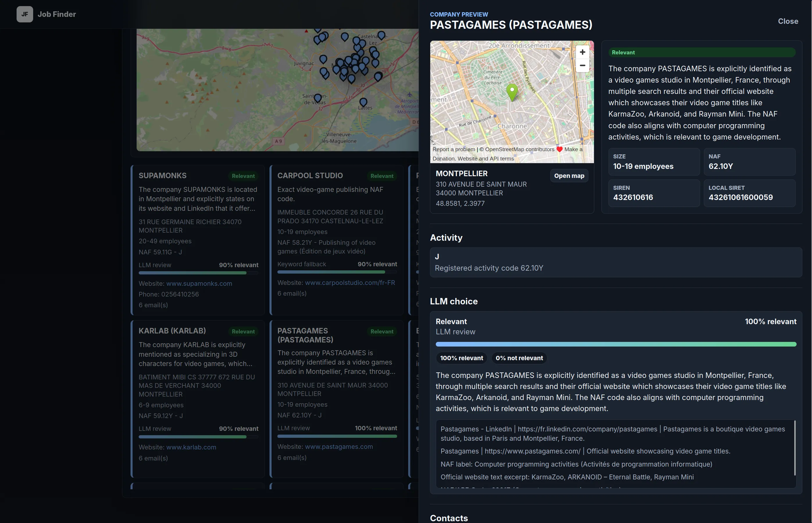The height and width of the screenshot is (523, 812).
Task: Click the map pin near Saint-Jean-de-Vedas
Action: (x=317, y=99)
